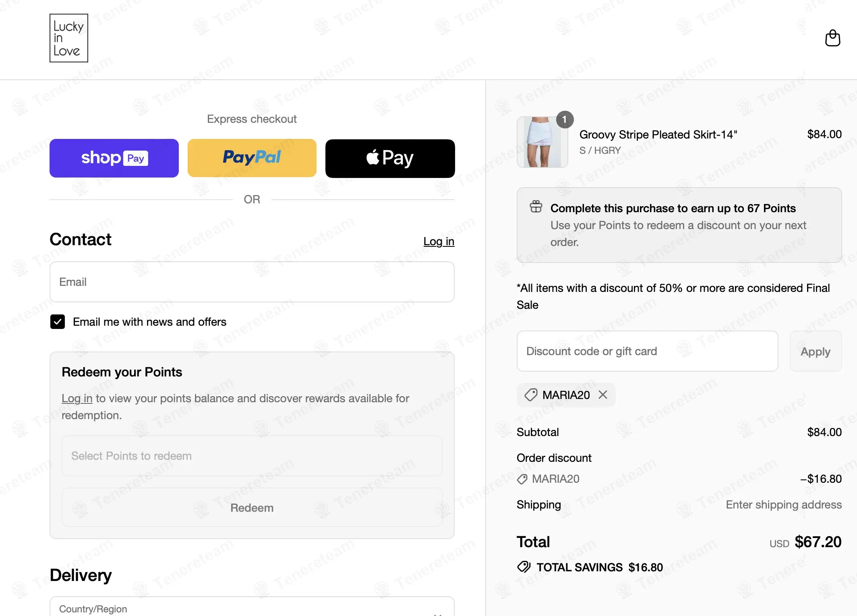Image resolution: width=857 pixels, height=616 pixels.
Task: Click the gift icon in points banner
Action: point(536,207)
